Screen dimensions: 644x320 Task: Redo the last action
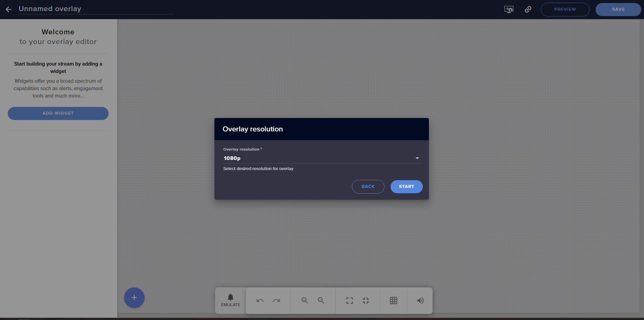[276, 301]
